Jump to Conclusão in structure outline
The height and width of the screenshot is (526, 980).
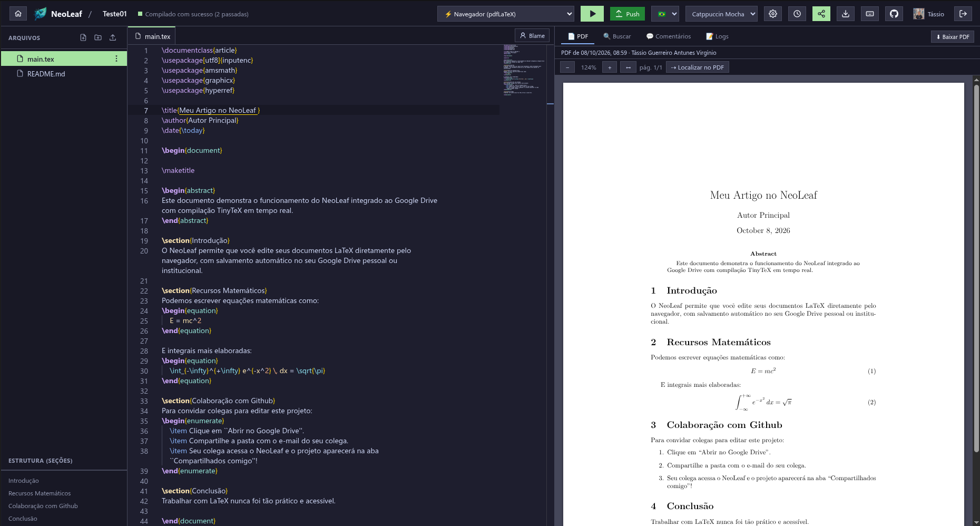[x=23, y=519]
